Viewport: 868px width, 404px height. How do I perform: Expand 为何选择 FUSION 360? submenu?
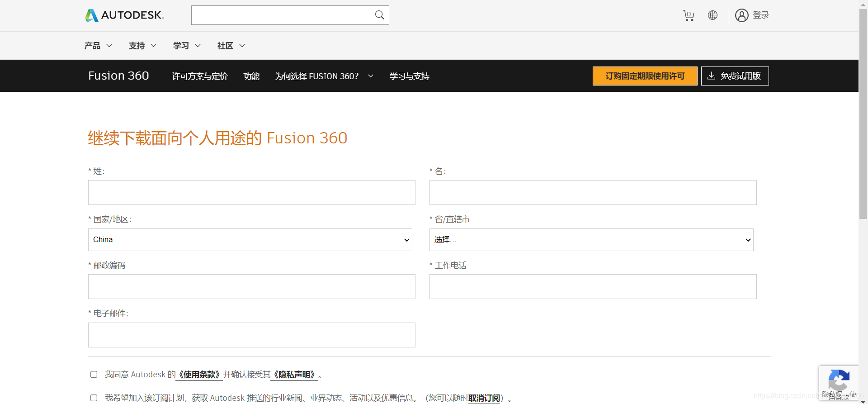(324, 76)
